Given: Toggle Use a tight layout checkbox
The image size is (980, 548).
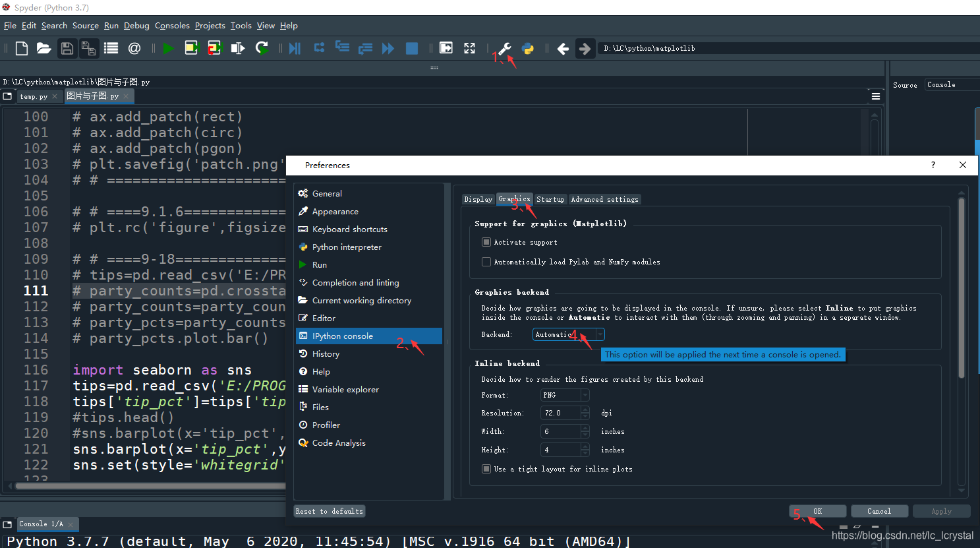Looking at the screenshot, I should 486,469.
